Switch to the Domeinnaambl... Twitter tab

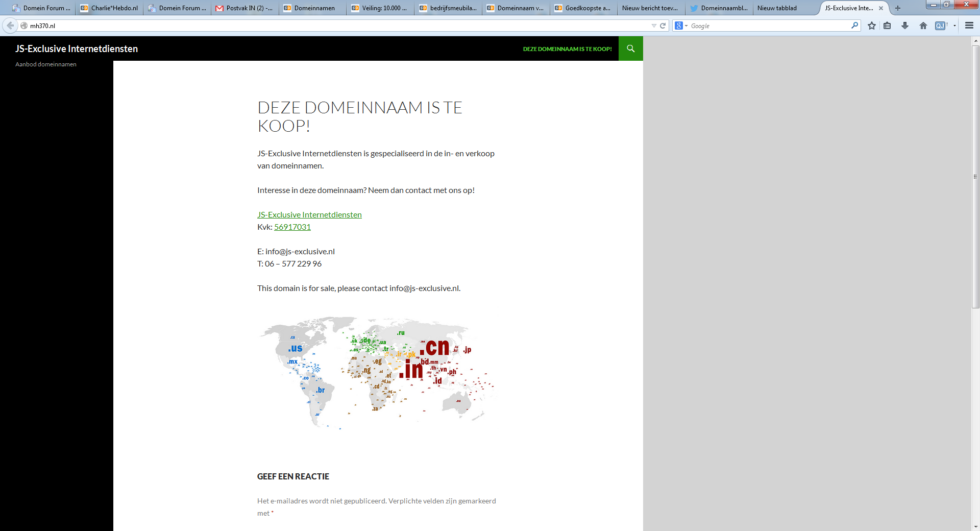pos(719,8)
